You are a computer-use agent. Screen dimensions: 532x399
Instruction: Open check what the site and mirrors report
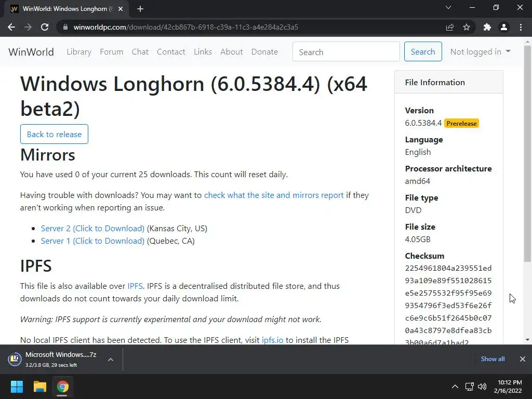point(274,195)
